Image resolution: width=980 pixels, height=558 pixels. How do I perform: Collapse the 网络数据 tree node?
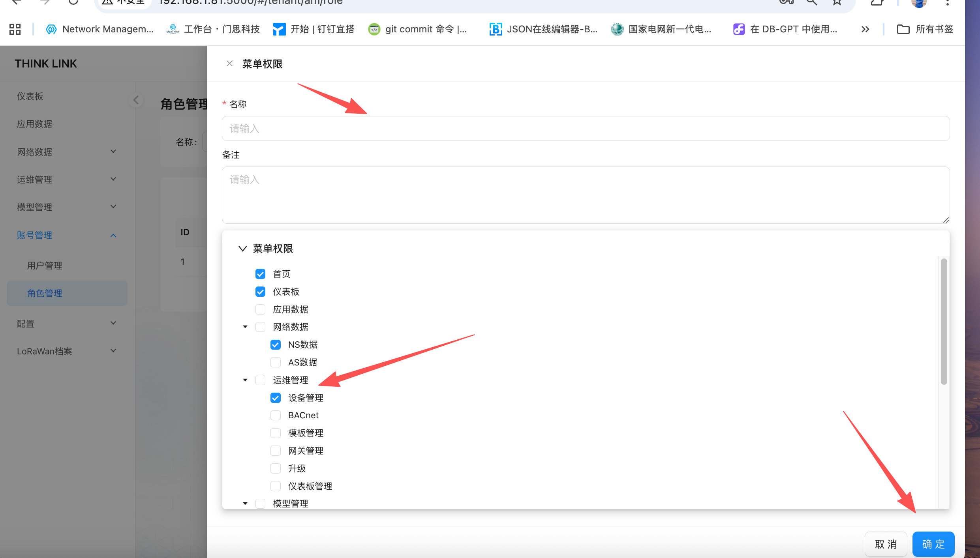245,327
